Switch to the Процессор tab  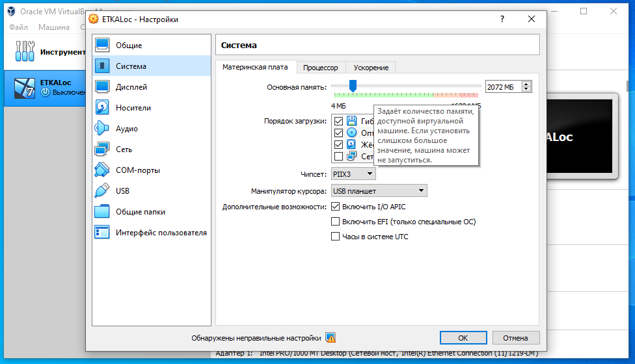point(320,68)
